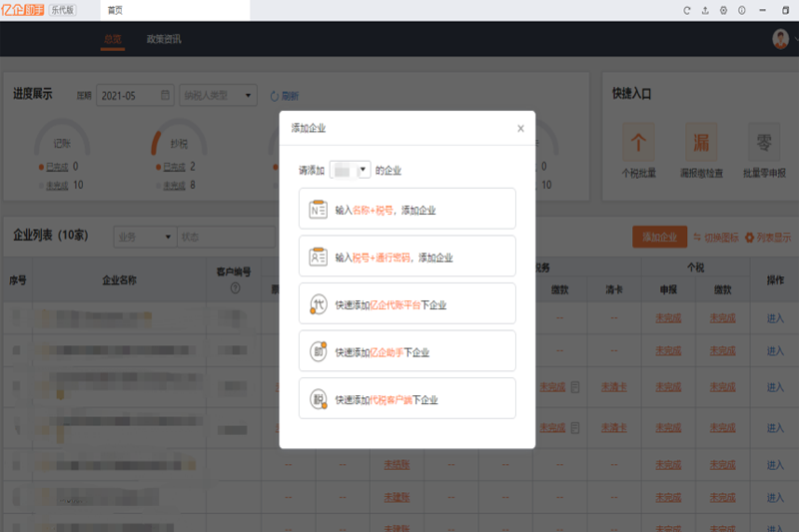Open the 个税批量 shortcut icon
The width and height of the screenshot is (799, 532).
(x=638, y=142)
